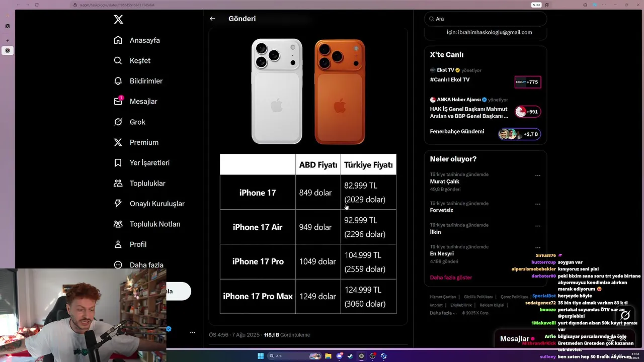Click the search magnifier icon in Ara
This screenshot has height=362, width=644.
coord(432,19)
